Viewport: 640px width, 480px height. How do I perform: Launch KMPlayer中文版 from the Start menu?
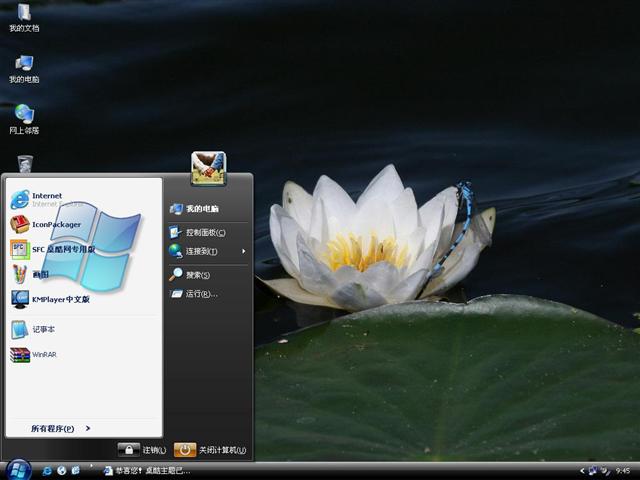tap(50, 299)
